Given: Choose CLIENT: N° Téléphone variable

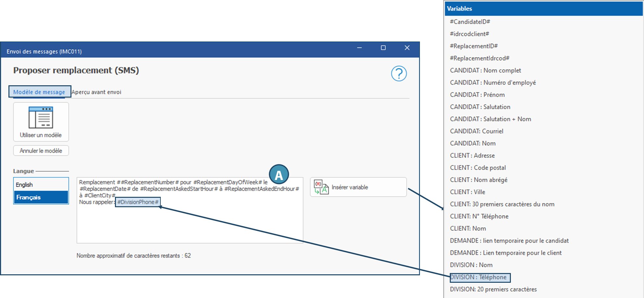Looking at the screenshot, I should pyautogui.click(x=479, y=216).
